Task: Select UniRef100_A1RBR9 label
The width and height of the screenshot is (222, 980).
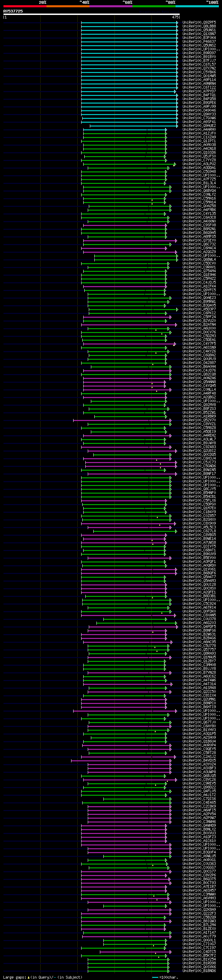Action: coord(199,416)
